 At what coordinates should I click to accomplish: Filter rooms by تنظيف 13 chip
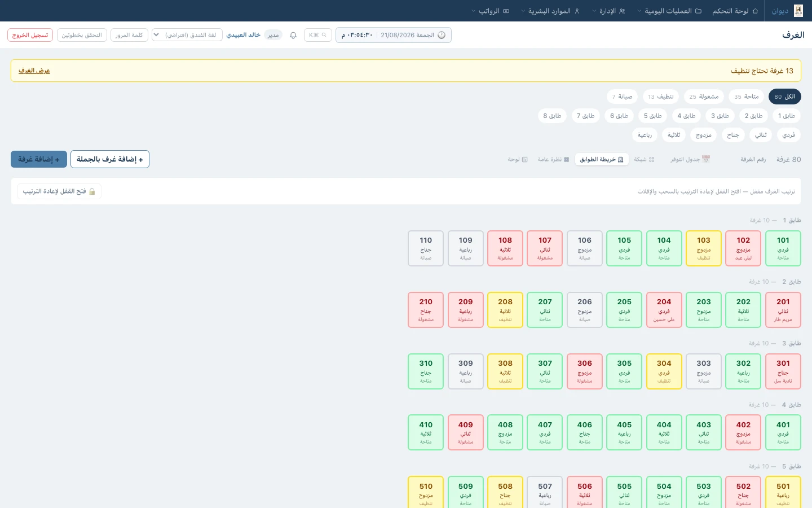tap(661, 97)
